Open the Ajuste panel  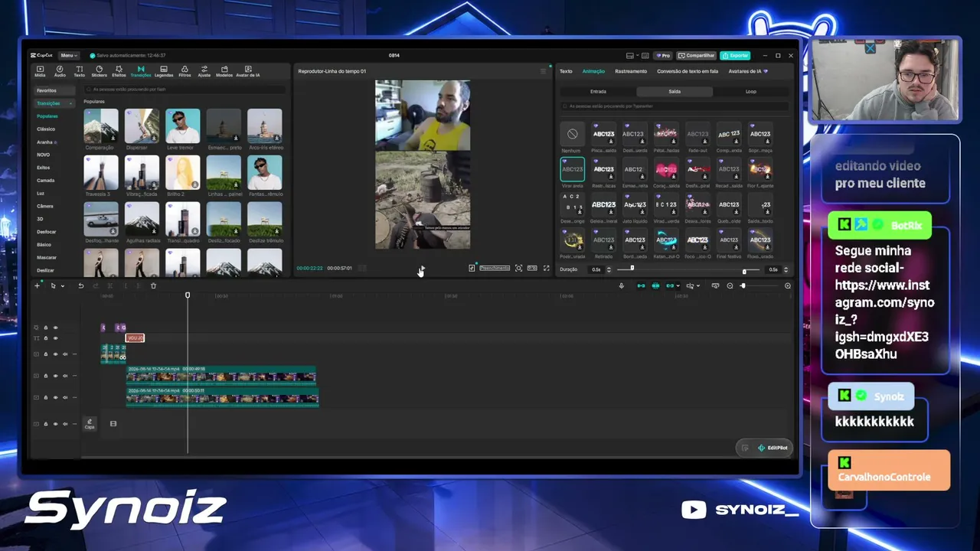[204, 71]
